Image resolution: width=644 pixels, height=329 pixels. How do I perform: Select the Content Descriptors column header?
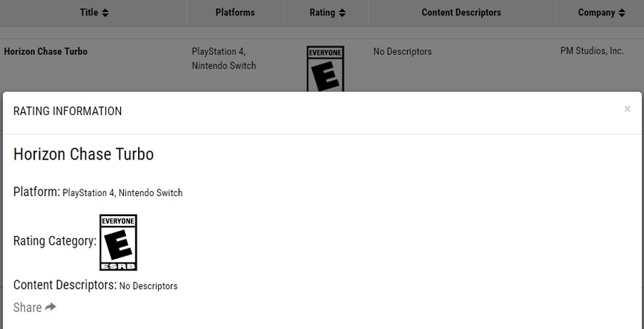(x=461, y=12)
